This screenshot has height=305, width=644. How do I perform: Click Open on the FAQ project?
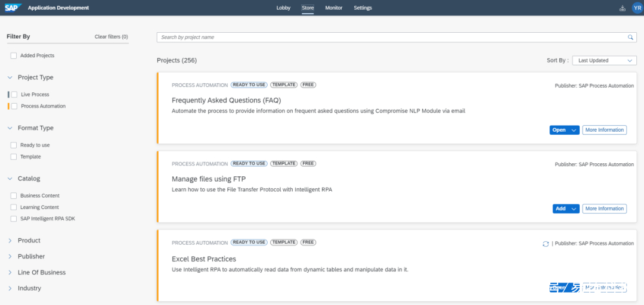pos(559,130)
